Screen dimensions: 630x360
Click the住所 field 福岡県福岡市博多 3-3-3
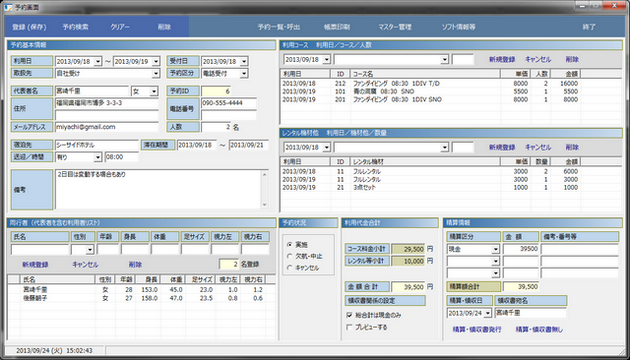[107, 103]
